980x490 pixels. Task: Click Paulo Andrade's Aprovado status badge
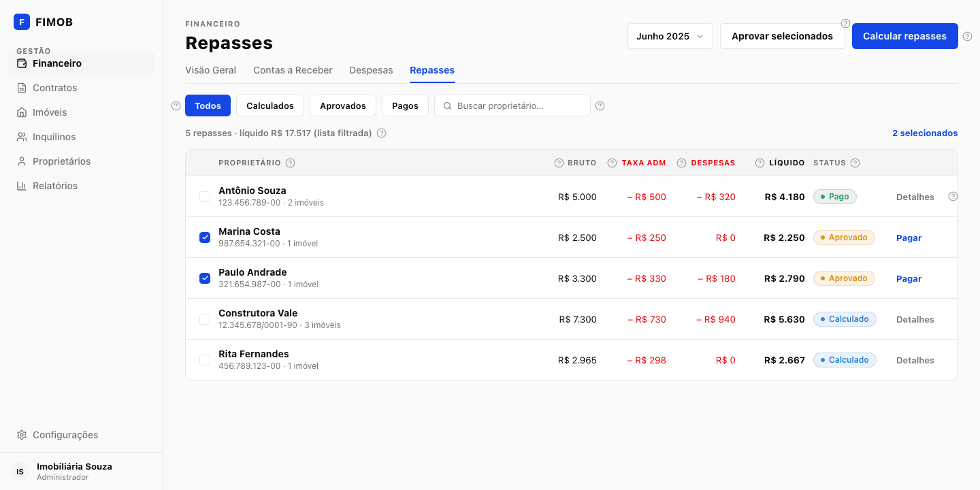tap(844, 278)
